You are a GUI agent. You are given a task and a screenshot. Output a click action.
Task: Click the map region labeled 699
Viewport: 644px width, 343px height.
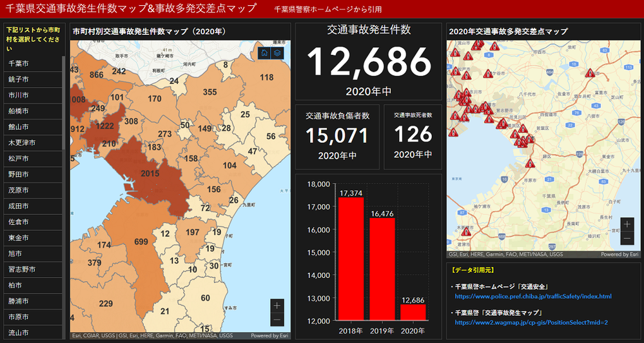tap(141, 242)
